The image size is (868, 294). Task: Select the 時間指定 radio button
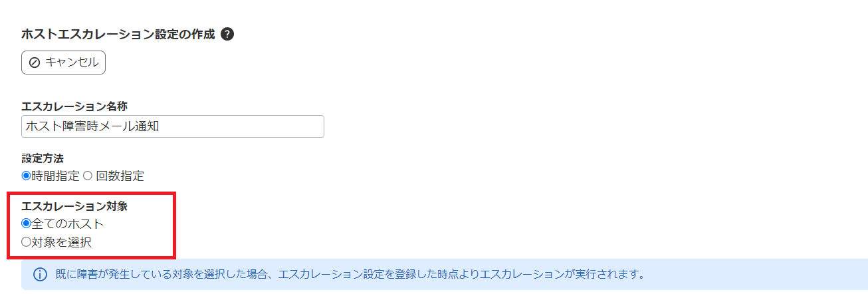point(27,176)
